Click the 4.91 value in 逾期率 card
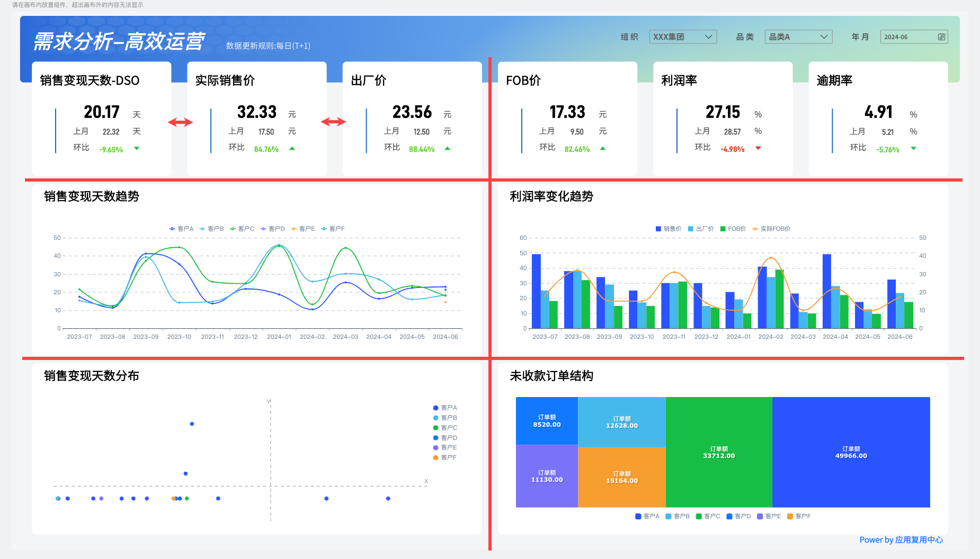Viewport: 980px width, 559px height. coord(878,112)
